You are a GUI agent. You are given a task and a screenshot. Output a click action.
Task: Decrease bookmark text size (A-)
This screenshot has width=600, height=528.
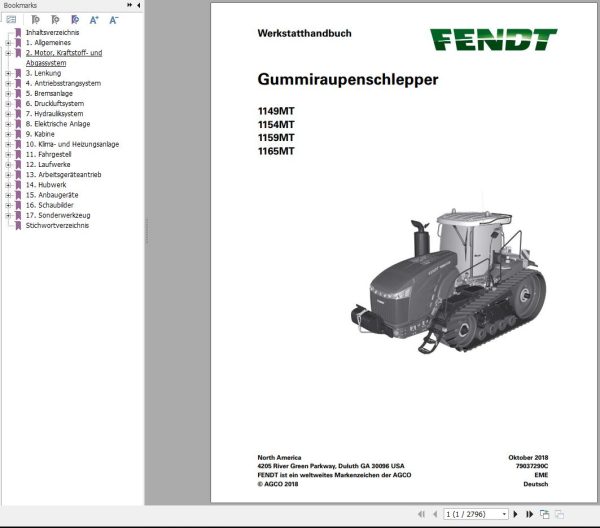click(x=114, y=20)
